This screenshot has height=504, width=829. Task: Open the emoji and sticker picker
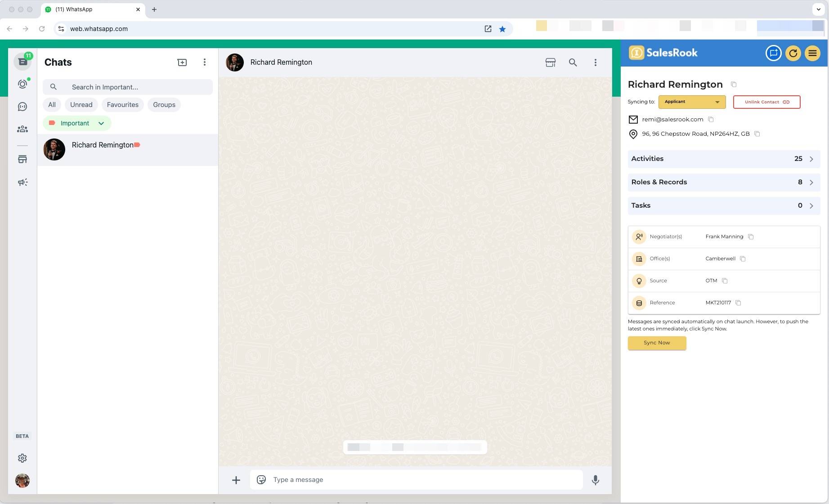261,480
